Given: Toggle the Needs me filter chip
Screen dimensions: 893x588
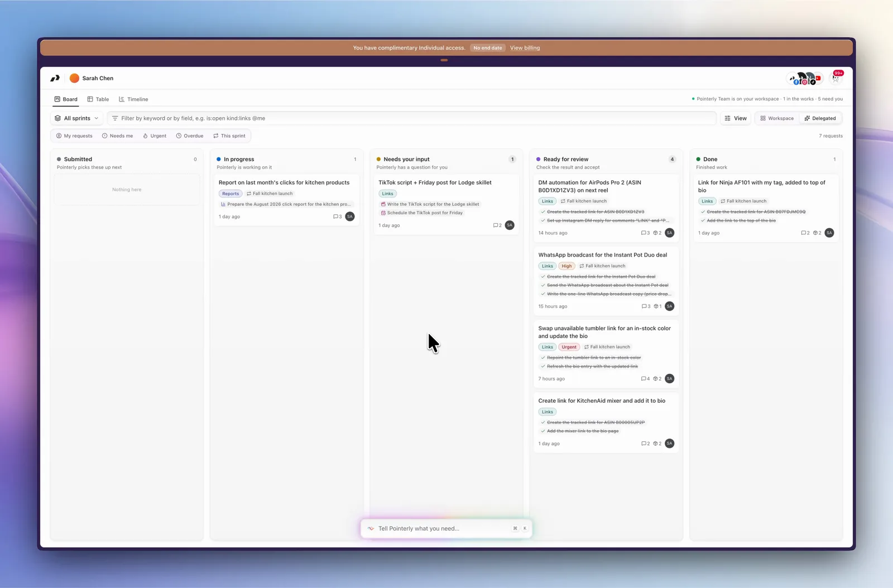Looking at the screenshot, I should pos(117,136).
